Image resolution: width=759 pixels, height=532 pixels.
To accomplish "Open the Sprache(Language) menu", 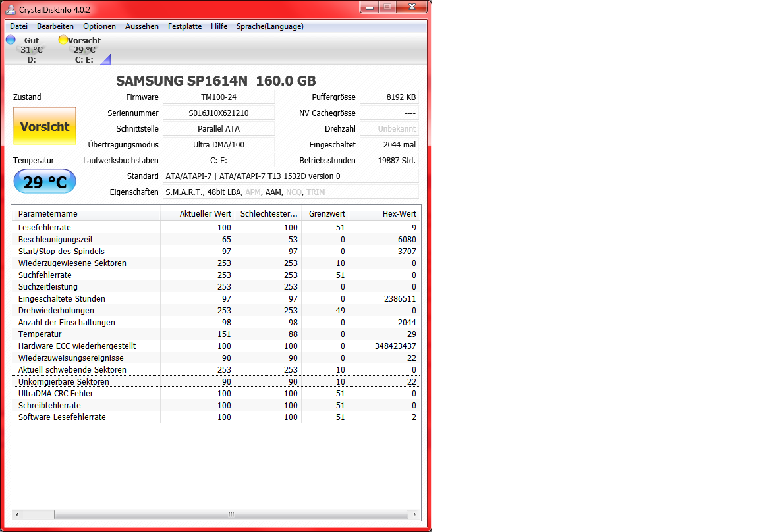I will (270, 26).
